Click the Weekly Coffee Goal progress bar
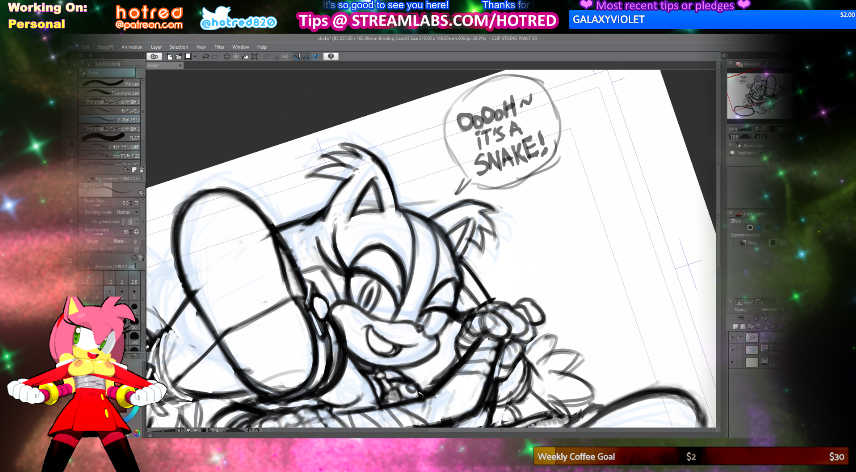The height and width of the screenshot is (472, 856). click(x=691, y=456)
